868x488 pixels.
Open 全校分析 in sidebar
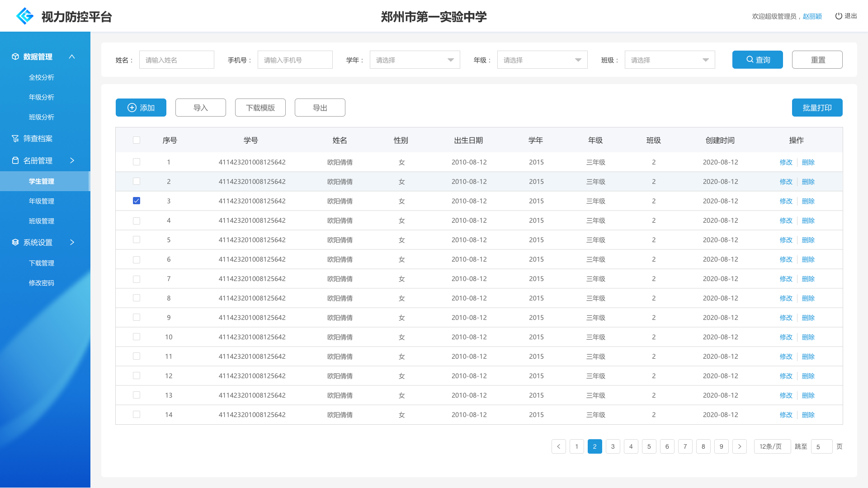coord(42,77)
